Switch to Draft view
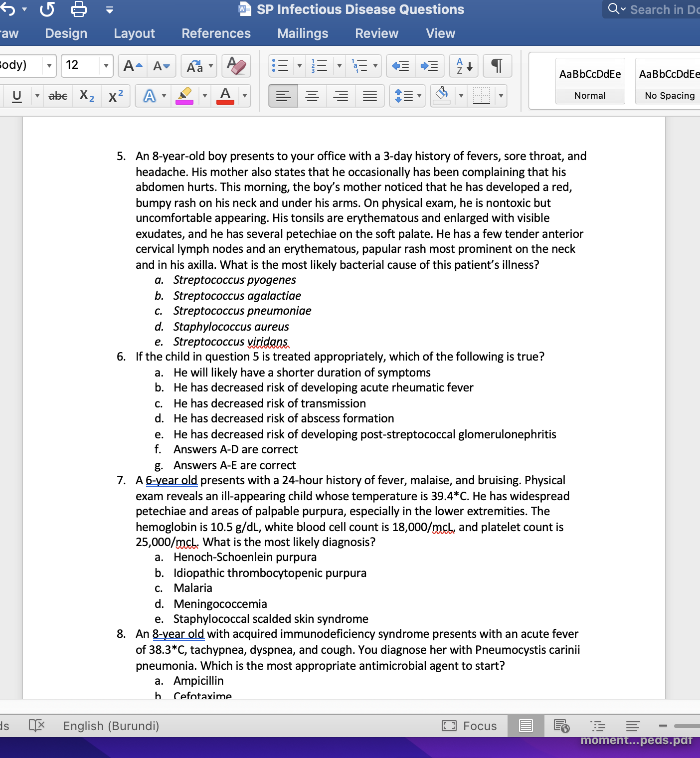The width and height of the screenshot is (700, 758). [633, 726]
